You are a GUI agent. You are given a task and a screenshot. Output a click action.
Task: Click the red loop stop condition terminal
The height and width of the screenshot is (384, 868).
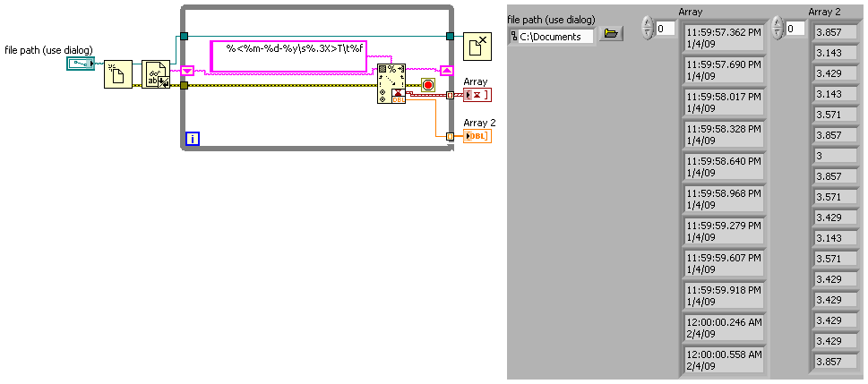coord(428,85)
